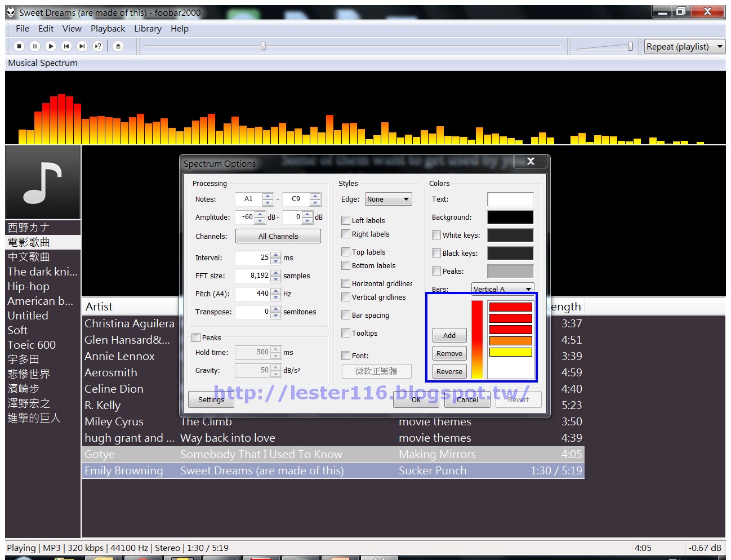Play a random track using the random icon

coord(97,46)
